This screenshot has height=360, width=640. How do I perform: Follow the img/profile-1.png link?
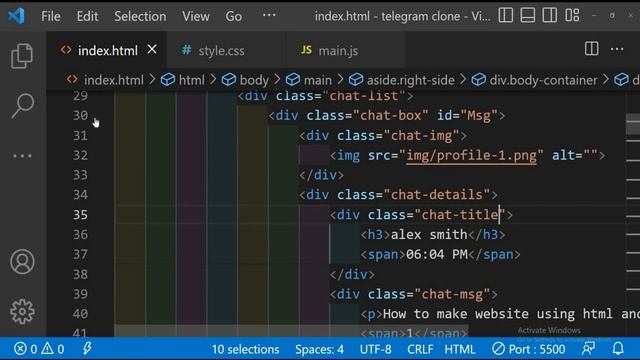(471, 155)
